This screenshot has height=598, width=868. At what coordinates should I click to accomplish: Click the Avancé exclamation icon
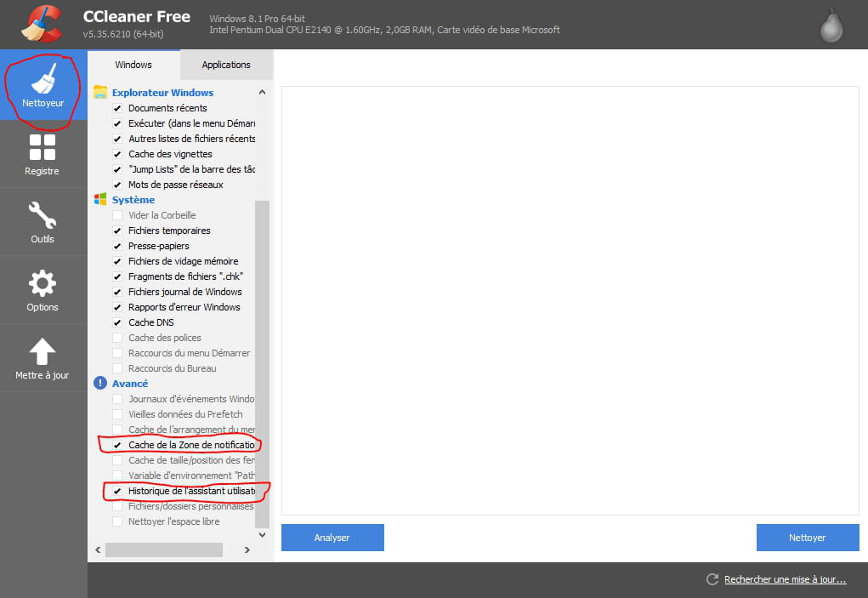(x=100, y=383)
